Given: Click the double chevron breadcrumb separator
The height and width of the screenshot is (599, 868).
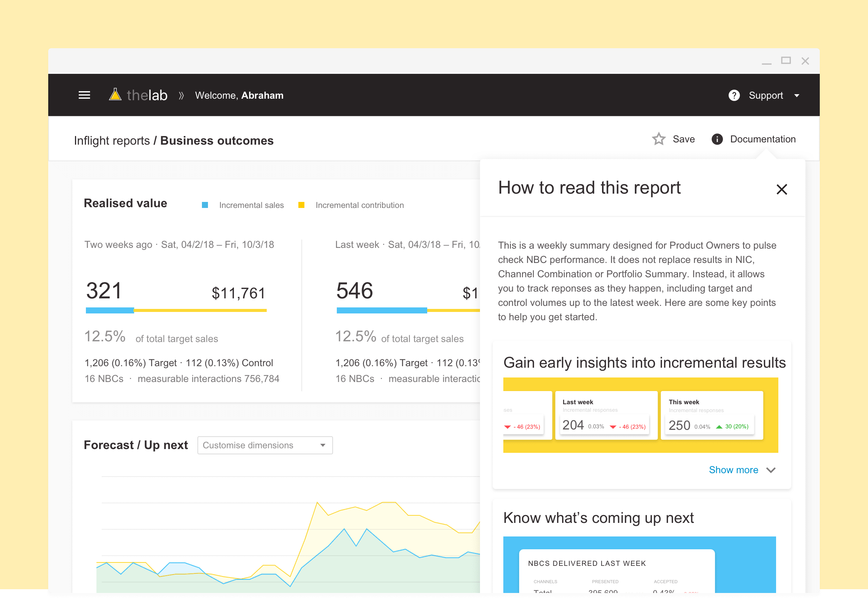Looking at the screenshot, I should click(181, 96).
